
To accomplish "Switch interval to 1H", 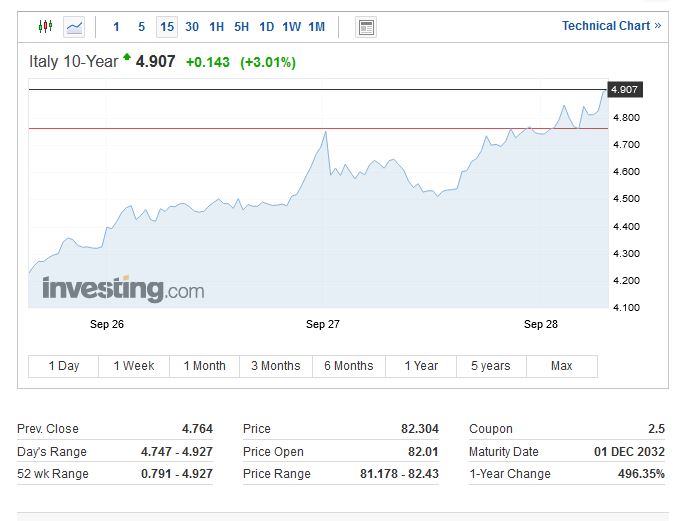I will 216,27.
